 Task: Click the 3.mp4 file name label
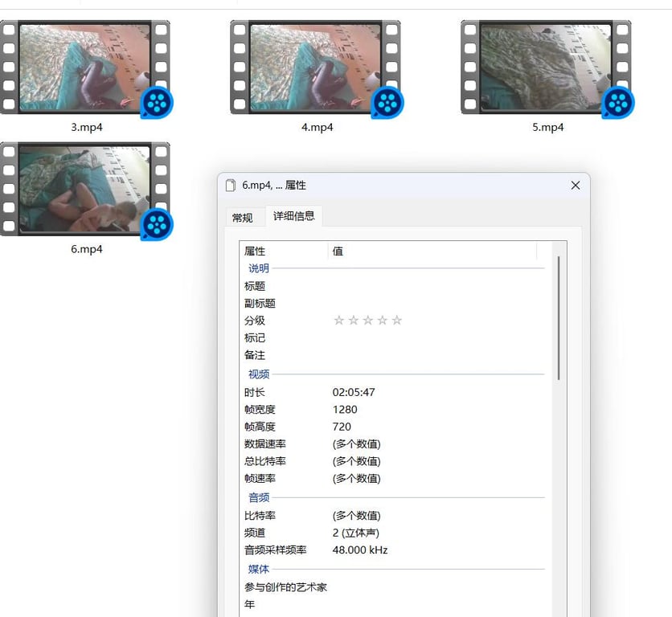click(87, 127)
